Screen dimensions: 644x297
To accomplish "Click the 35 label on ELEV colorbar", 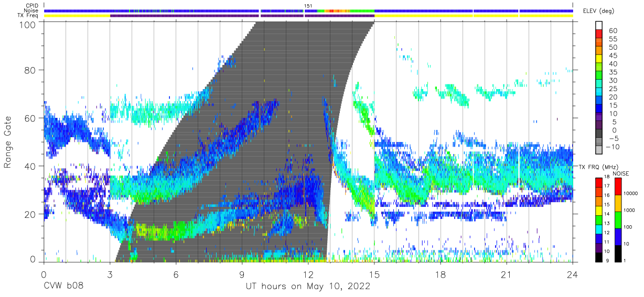I will (613, 72).
